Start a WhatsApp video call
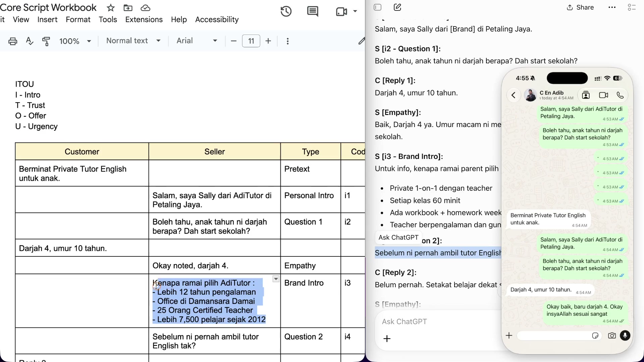 click(x=603, y=95)
